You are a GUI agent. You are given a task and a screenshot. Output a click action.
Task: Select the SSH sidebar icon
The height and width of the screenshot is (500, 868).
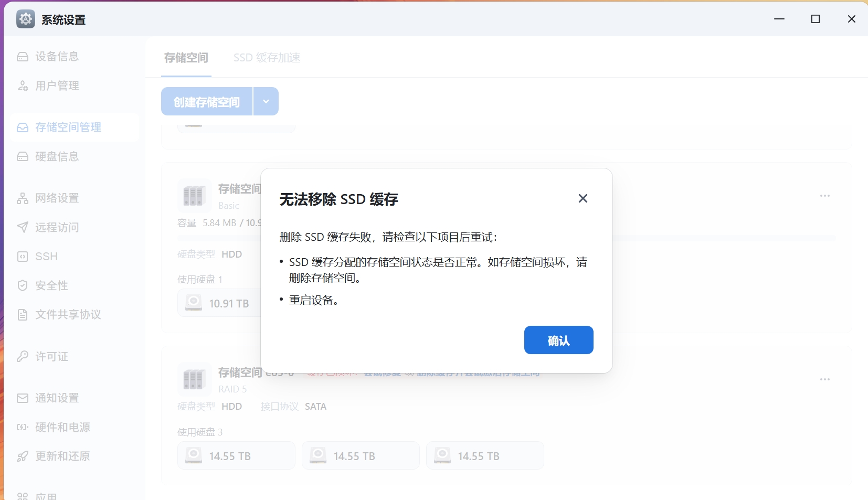click(x=23, y=256)
